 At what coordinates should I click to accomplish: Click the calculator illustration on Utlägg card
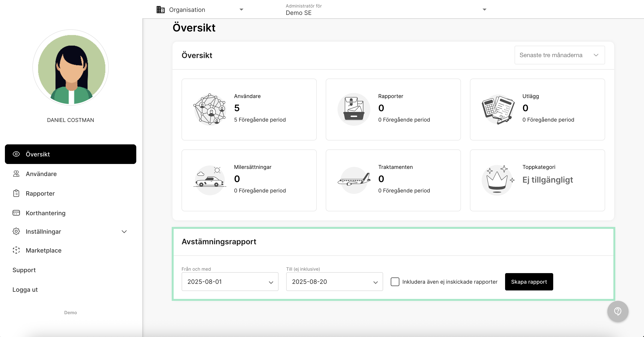click(x=498, y=109)
